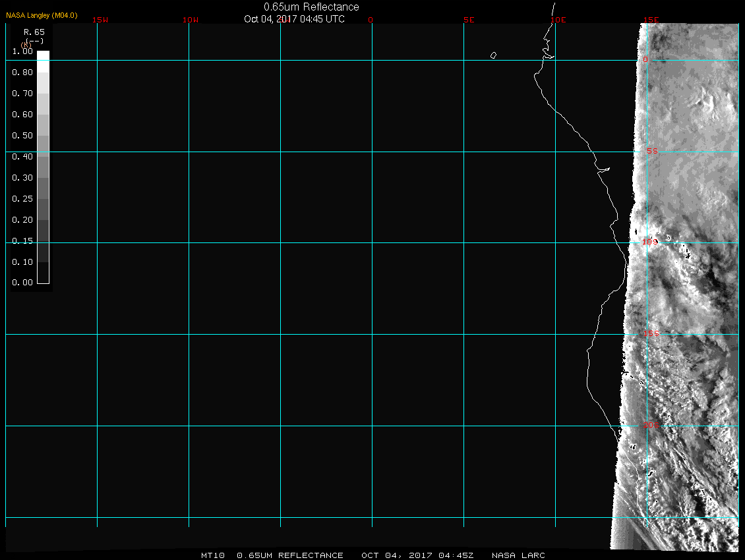Image resolution: width=745 pixels, height=560 pixels.
Task: Click the "Oct 04, 2017 04:45 UTC" timestamp
Action: [294, 19]
